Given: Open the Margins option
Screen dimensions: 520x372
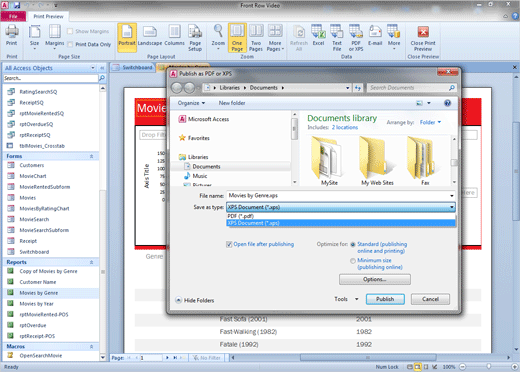Looking at the screenshot, I should [55, 37].
